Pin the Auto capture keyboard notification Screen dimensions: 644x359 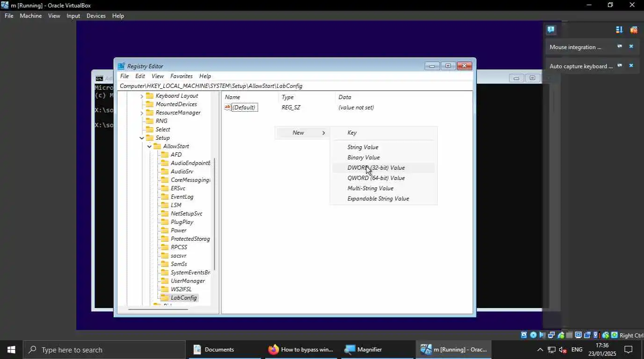coord(620,66)
